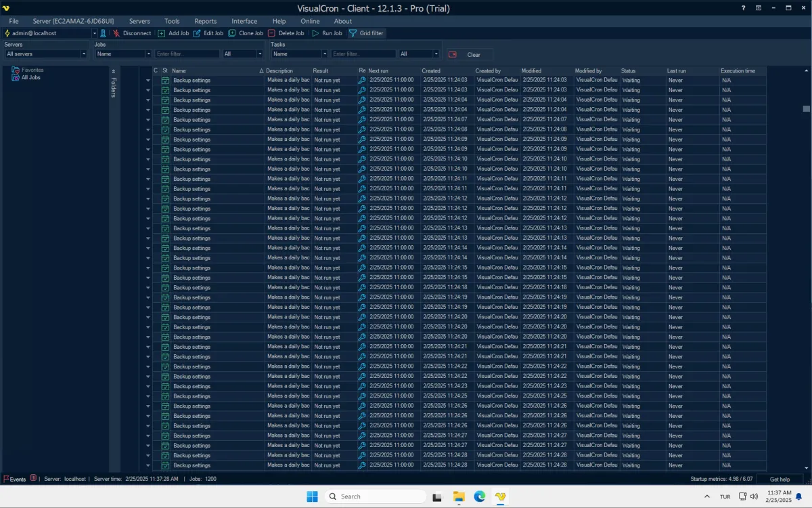Click the Edit Job toolbar icon
Image resolution: width=812 pixels, height=508 pixels.
click(x=197, y=33)
